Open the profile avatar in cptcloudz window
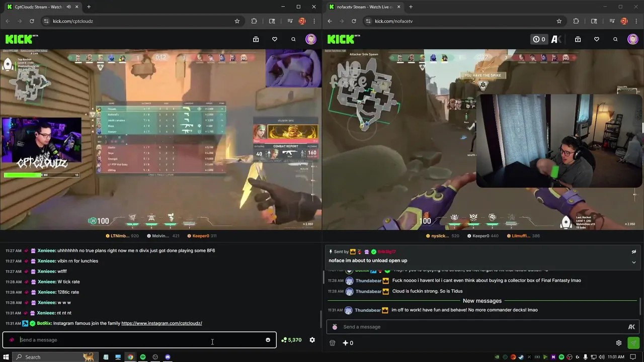 (311, 39)
